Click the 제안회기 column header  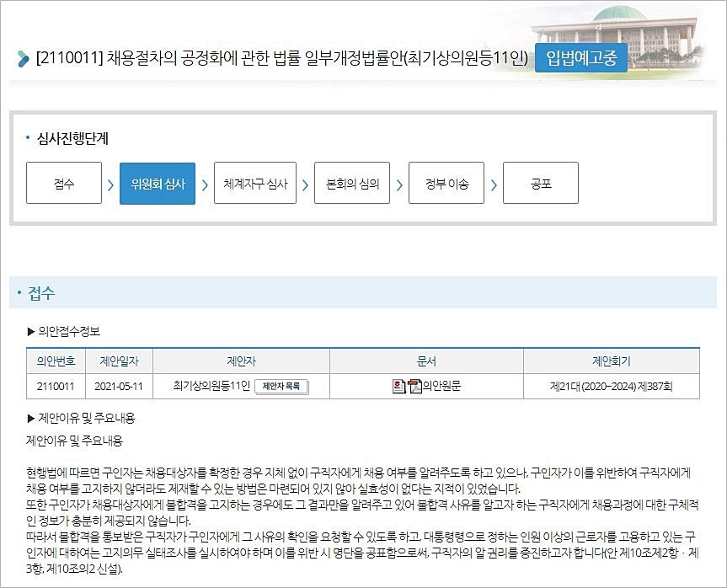point(611,361)
